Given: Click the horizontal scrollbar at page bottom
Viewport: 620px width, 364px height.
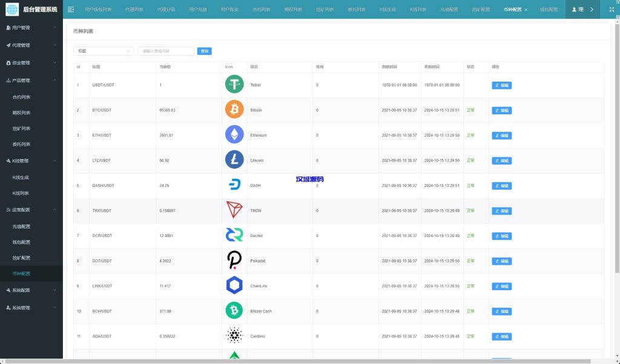Looking at the screenshot, I should coord(303,361).
